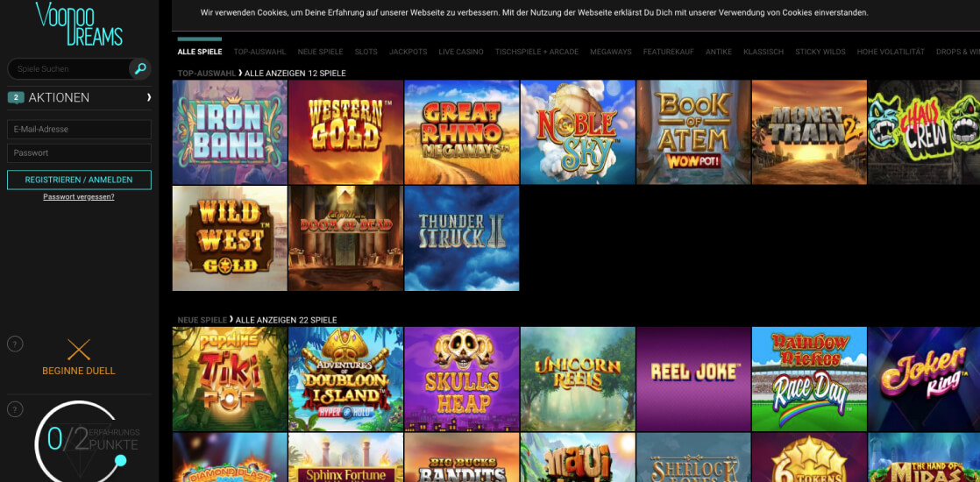The image size is (980, 482).
Task: Expand the Aktionen section arrow
Action: (149, 97)
